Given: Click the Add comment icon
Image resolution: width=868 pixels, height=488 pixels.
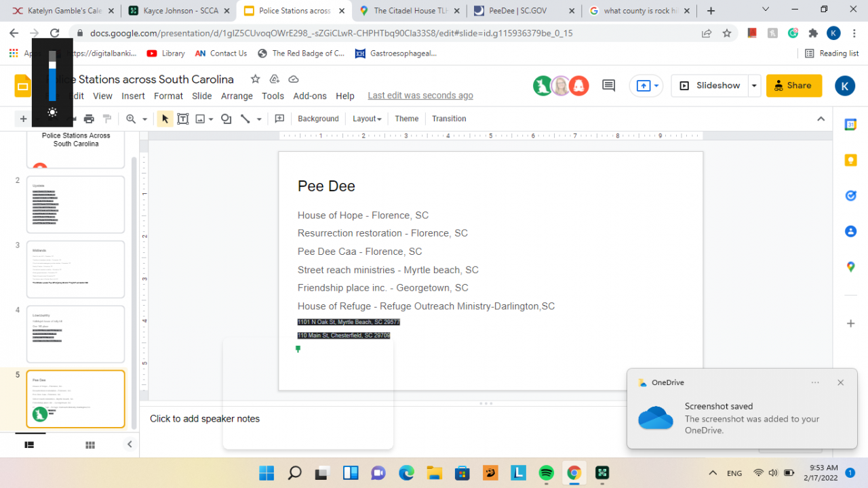Looking at the screenshot, I should pyautogui.click(x=279, y=119).
